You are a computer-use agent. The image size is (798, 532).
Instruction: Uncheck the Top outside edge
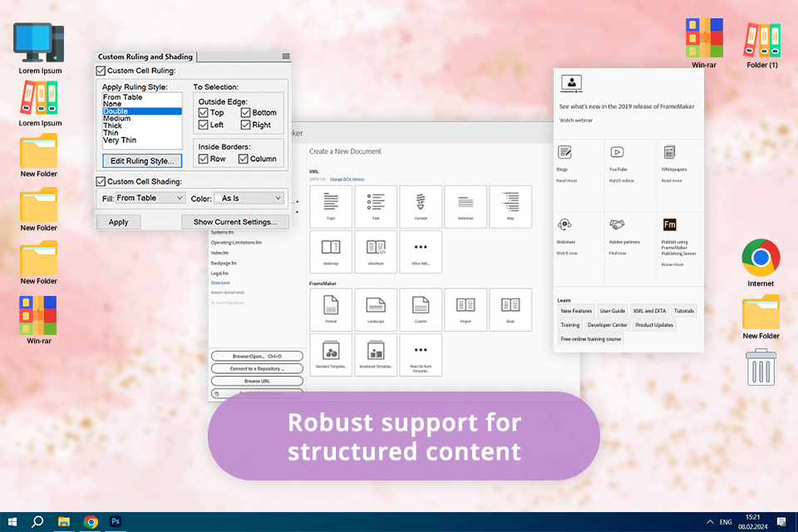click(203, 112)
